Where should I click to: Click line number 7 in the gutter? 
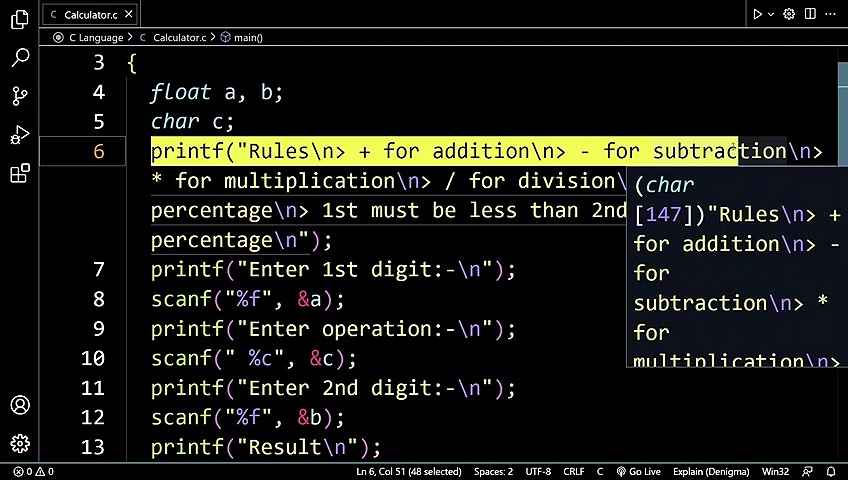pyautogui.click(x=98, y=269)
